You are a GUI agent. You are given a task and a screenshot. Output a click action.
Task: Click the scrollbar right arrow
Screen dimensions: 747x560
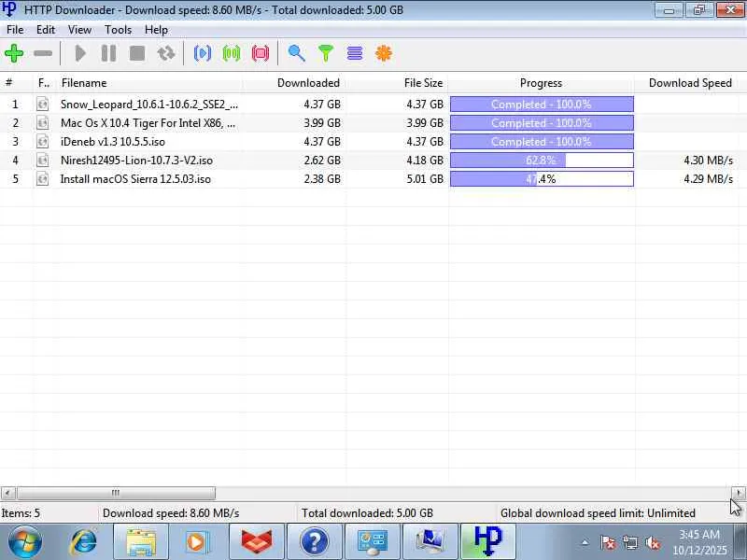click(739, 493)
